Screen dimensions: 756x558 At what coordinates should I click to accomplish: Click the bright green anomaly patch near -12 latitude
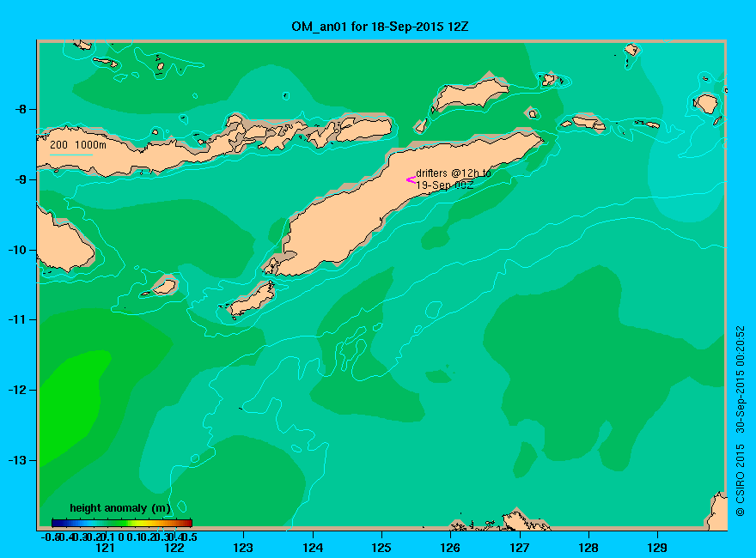point(72,405)
